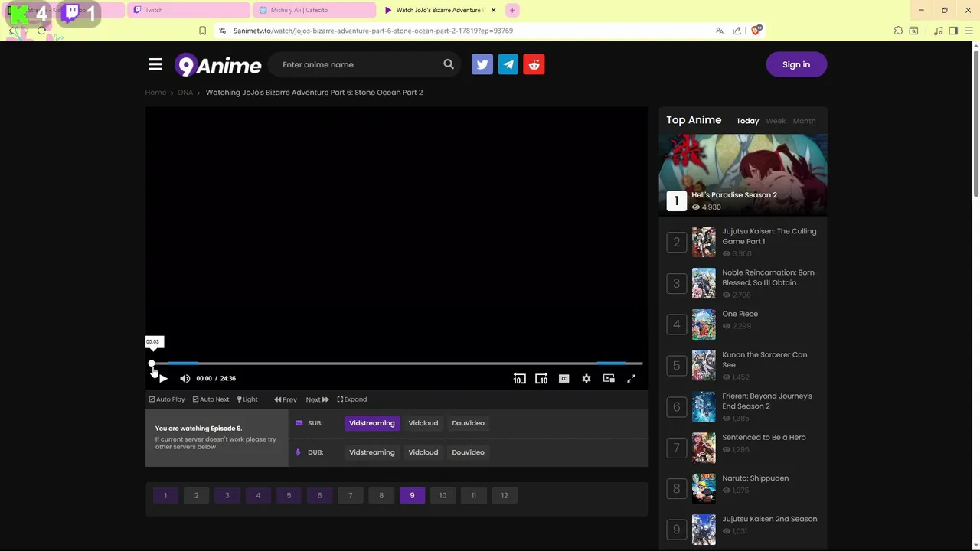Open a new browser tab
The height and width of the screenshot is (551, 980).
512,10
